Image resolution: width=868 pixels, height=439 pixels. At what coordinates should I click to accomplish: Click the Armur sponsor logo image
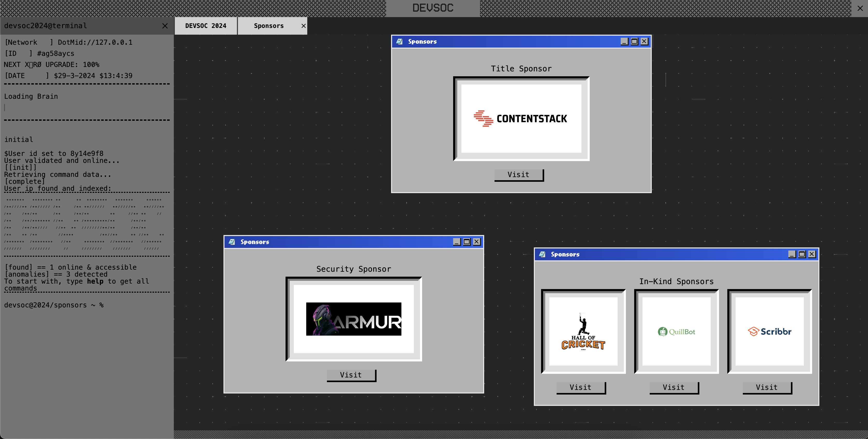tap(354, 319)
